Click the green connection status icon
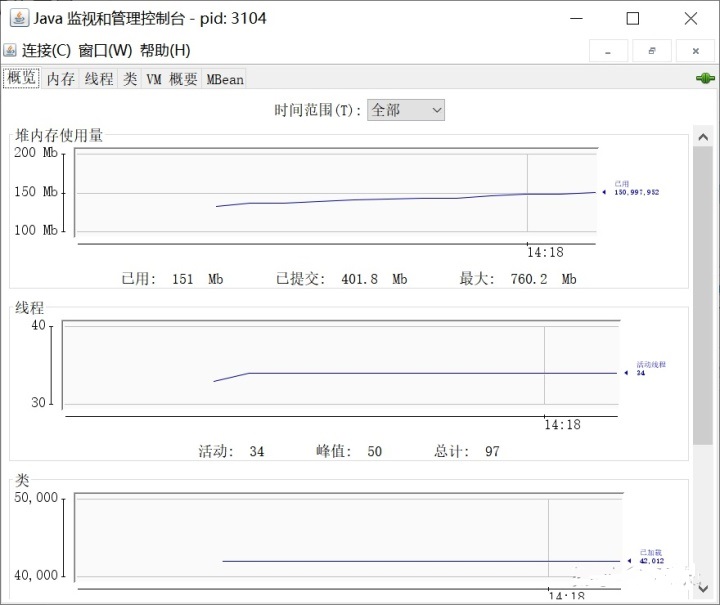The image size is (720, 605). 704,78
